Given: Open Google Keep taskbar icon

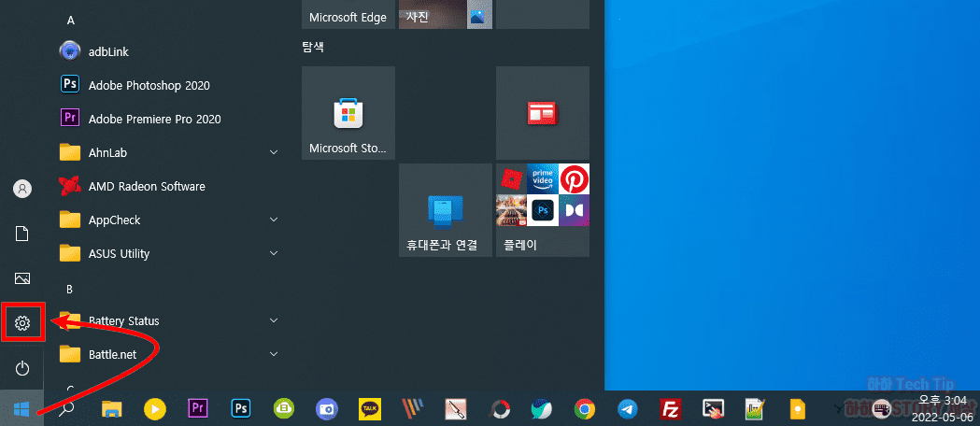Looking at the screenshot, I should coord(798,409).
